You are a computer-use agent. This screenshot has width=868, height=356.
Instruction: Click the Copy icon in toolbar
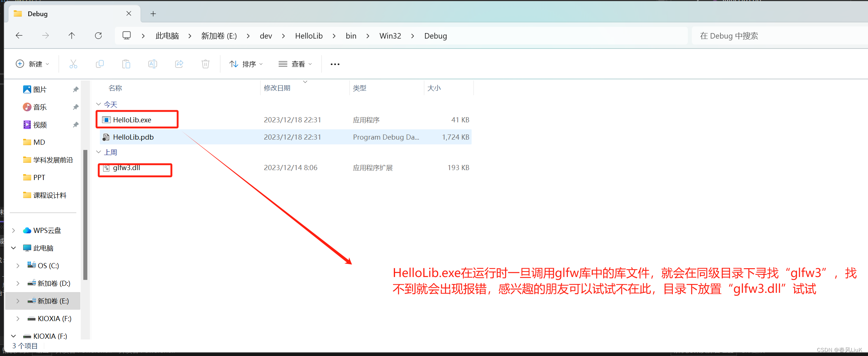(x=100, y=64)
